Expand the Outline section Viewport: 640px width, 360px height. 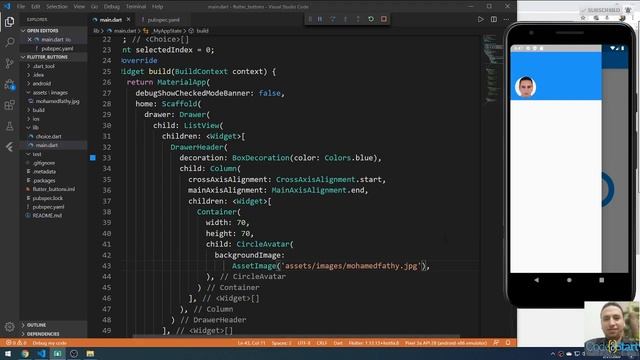(x=53, y=325)
